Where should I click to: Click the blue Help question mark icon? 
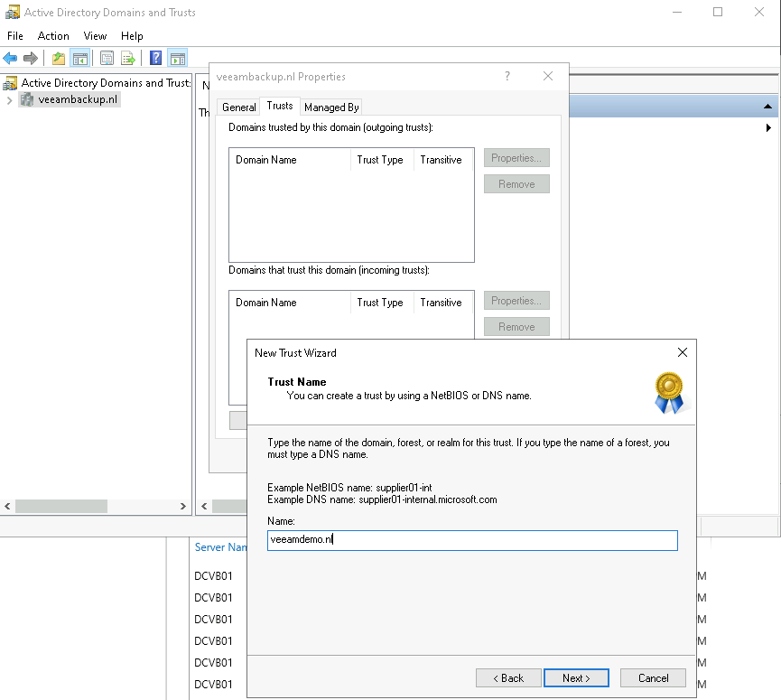pyautogui.click(x=155, y=59)
